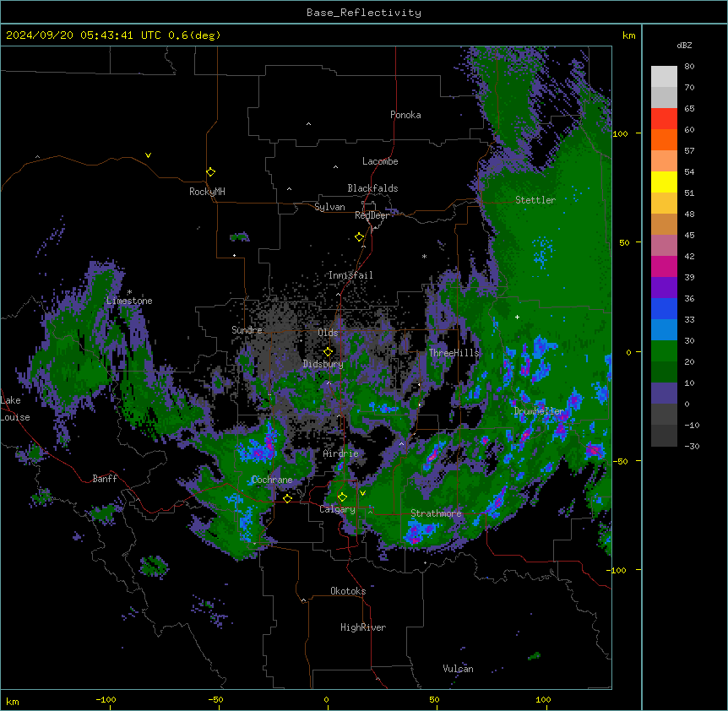Click the Sundre label
The height and width of the screenshot is (711, 728).
[247, 330]
